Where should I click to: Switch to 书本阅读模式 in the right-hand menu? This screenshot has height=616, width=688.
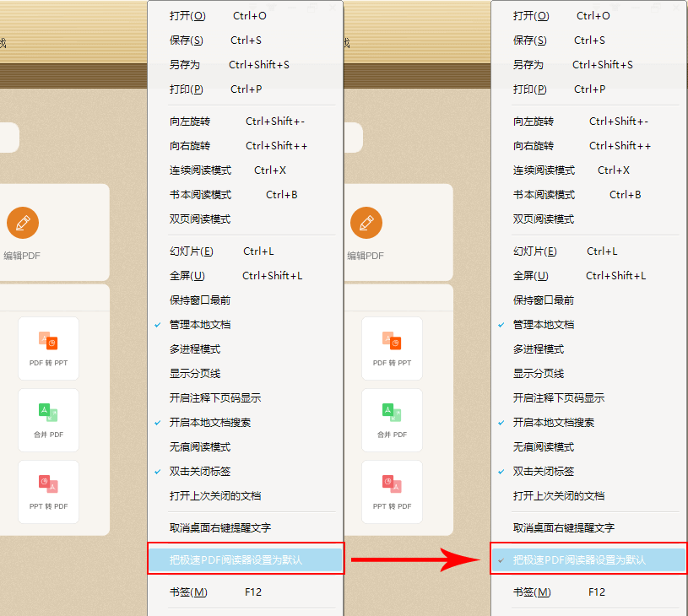click(589, 195)
